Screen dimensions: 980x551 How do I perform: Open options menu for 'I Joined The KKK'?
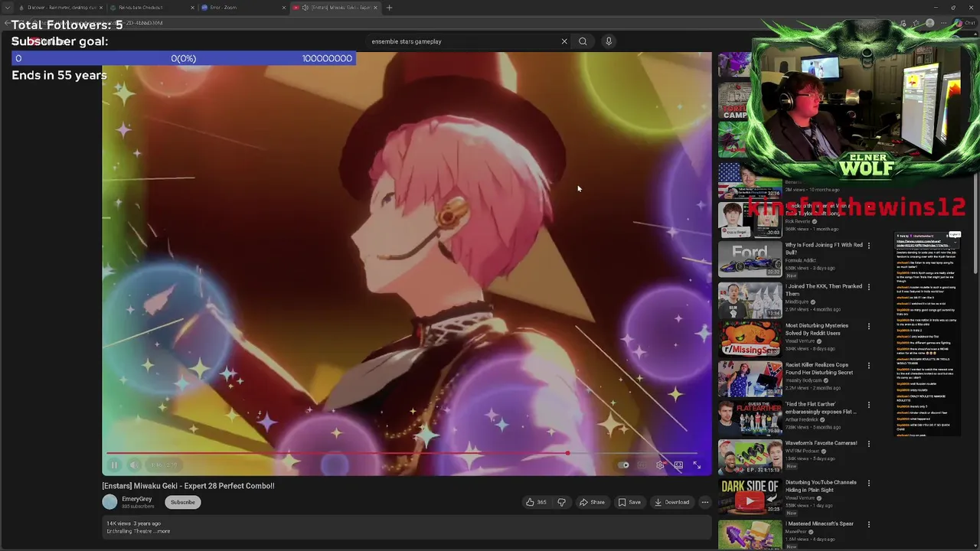[868, 287]
